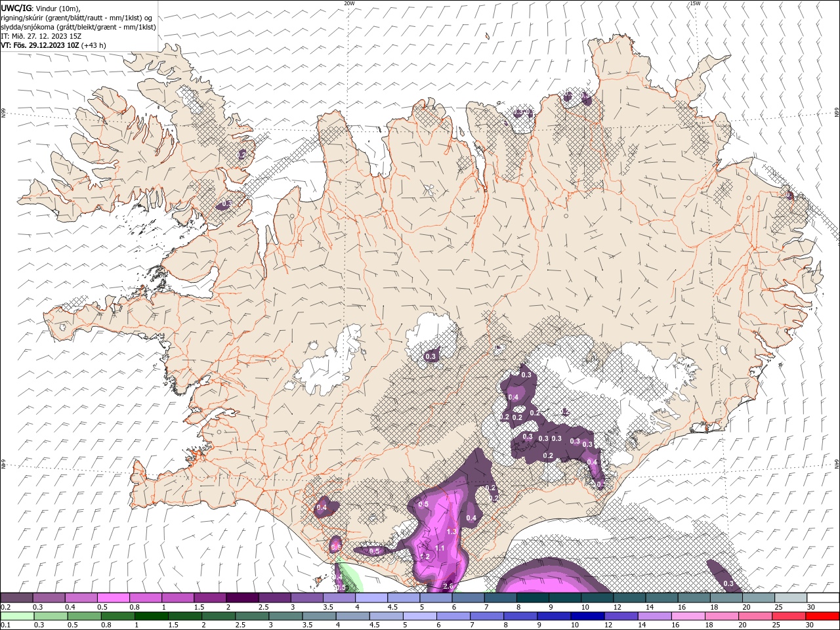
Task: Pick the lavender 14 swatch in lower legend row
Action: click(x=654, y=616)
